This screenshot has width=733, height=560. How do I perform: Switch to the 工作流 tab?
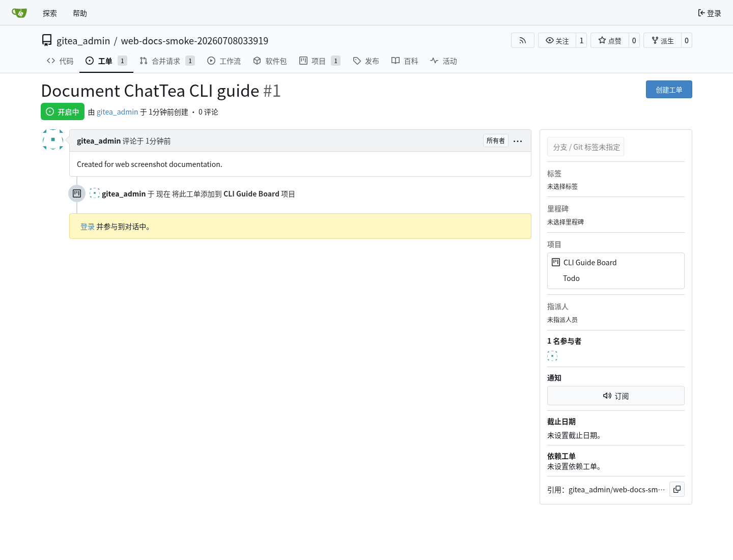pos(224,61)
